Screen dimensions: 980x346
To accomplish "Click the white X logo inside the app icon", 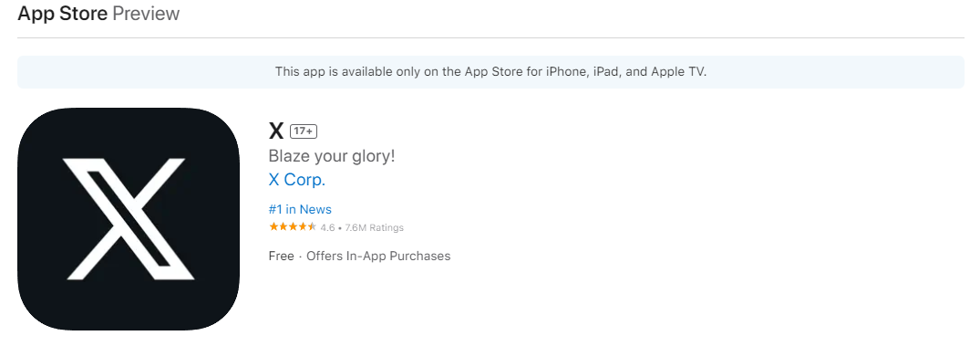I will coord(127,219).
